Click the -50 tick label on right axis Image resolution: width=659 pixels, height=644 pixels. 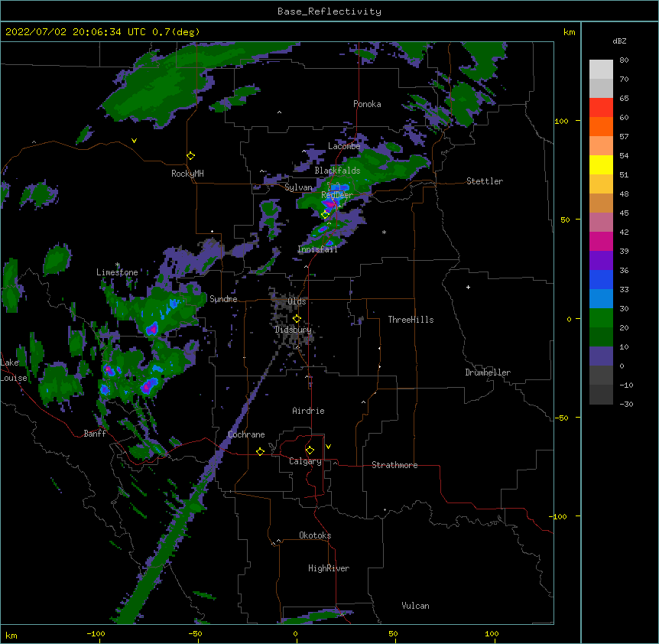pos(561,418)
